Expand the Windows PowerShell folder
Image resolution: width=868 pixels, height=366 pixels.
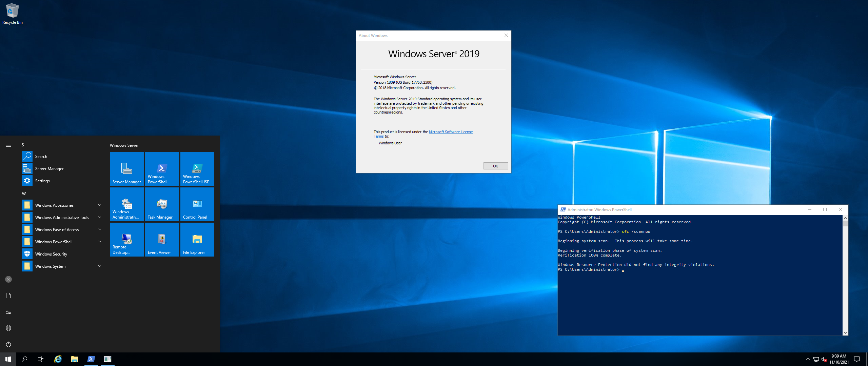62,242
